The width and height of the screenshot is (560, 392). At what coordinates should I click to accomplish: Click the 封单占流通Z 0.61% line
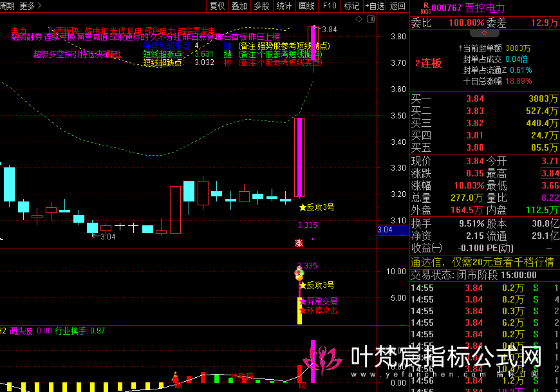(x=498, y=70)
